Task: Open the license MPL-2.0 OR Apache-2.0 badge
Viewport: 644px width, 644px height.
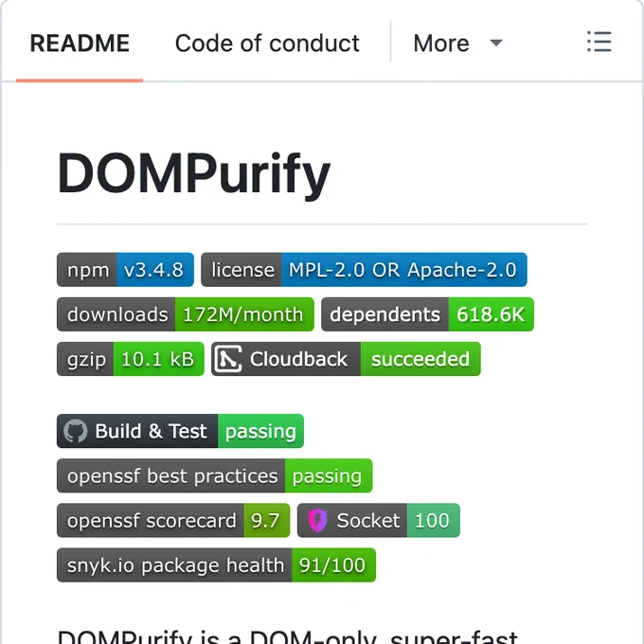Action: (364, 270)
